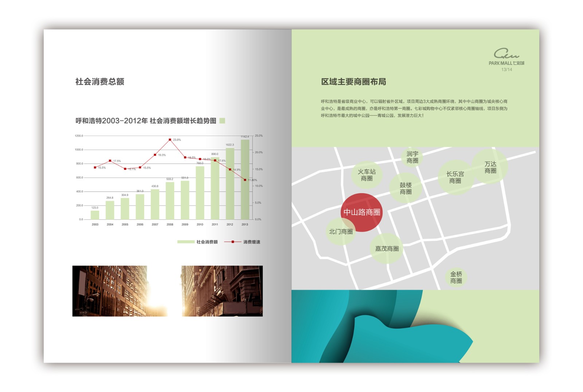Click the green 社会消费额 legend swatch

(x=186, y=242)
